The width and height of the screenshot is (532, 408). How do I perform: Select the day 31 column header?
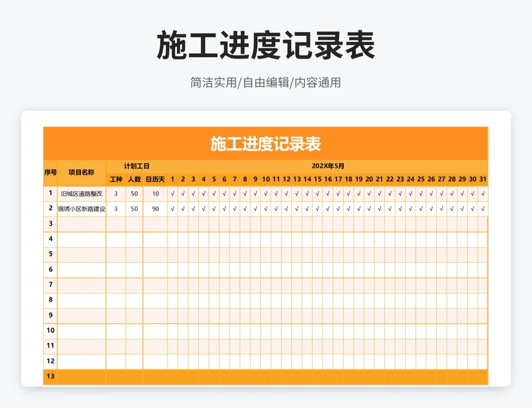point(483,179)
